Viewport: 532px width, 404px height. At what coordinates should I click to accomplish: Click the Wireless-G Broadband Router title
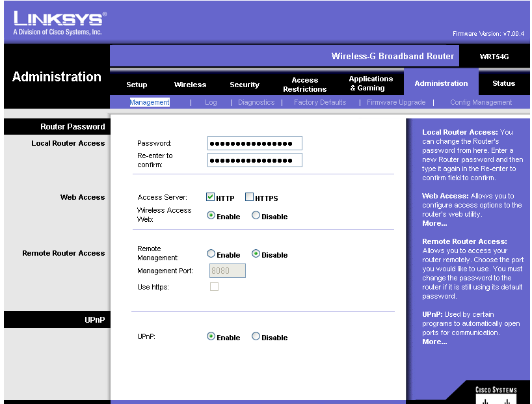pyautogui.click(x=393, y=56)
